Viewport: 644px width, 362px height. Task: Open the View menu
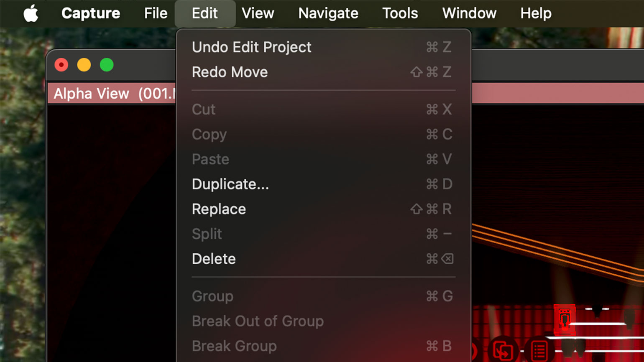(x=258, y=13)
